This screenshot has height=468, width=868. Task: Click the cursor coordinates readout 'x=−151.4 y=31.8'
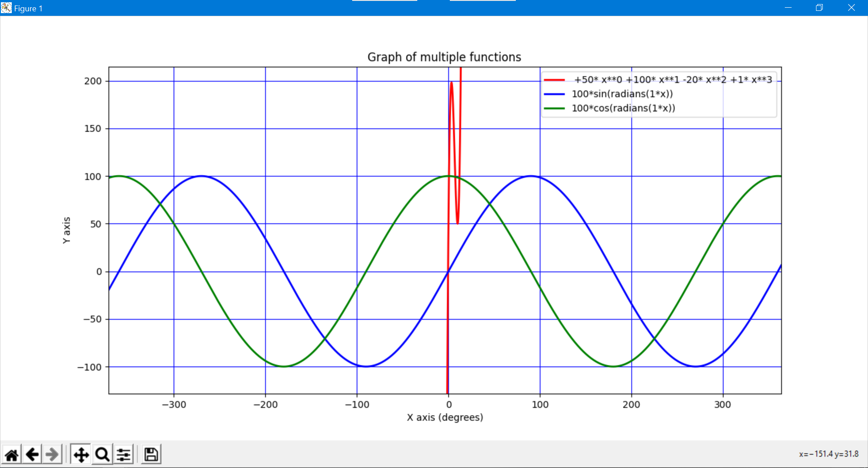829,454
